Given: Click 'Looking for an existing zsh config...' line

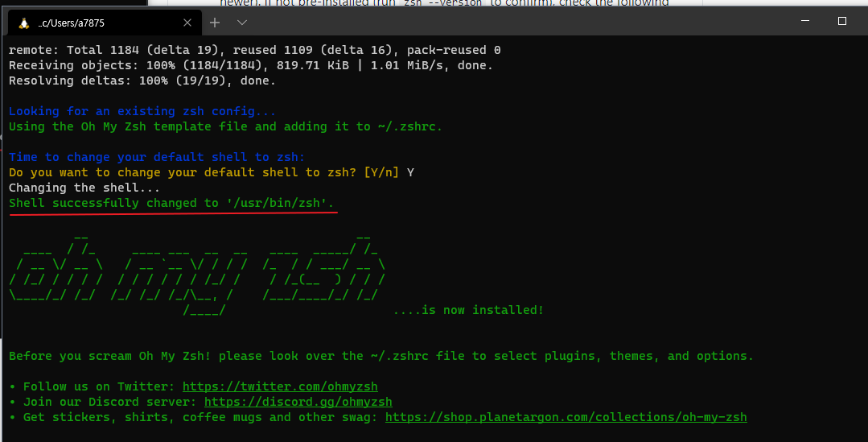Looking at the screenshot, I should [142, 111].
